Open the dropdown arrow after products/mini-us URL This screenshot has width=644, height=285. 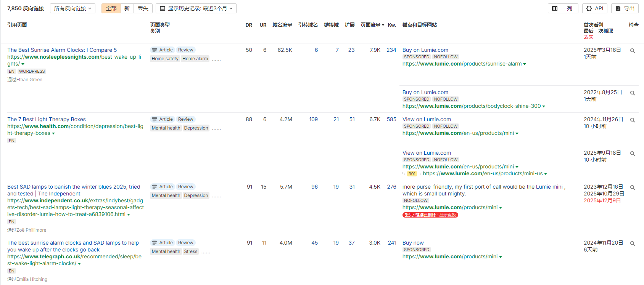tap(546, 174)
